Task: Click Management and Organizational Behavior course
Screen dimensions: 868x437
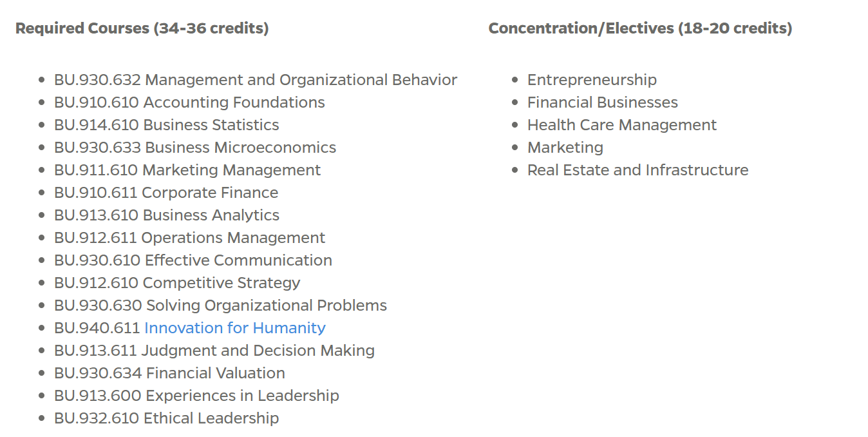Action: coord(256,80)
